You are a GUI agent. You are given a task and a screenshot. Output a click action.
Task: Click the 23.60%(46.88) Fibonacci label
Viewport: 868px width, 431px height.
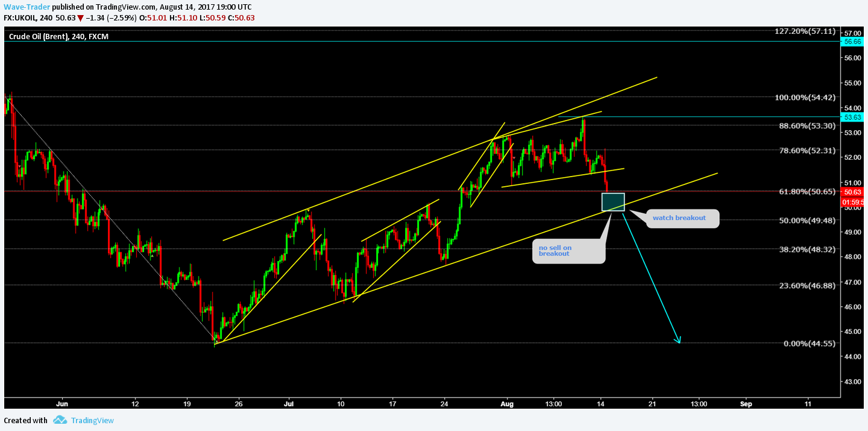click(808, 285)
